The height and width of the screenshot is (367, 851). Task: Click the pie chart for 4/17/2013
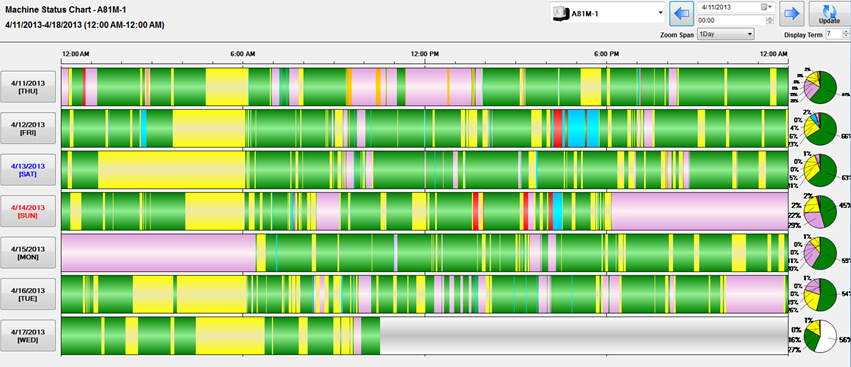[x=820, y=335]
